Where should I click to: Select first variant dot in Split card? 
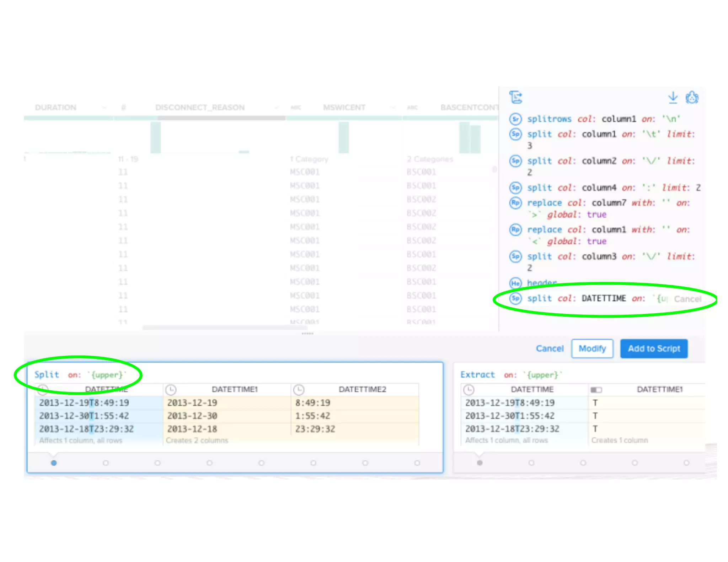pos(54,463)
